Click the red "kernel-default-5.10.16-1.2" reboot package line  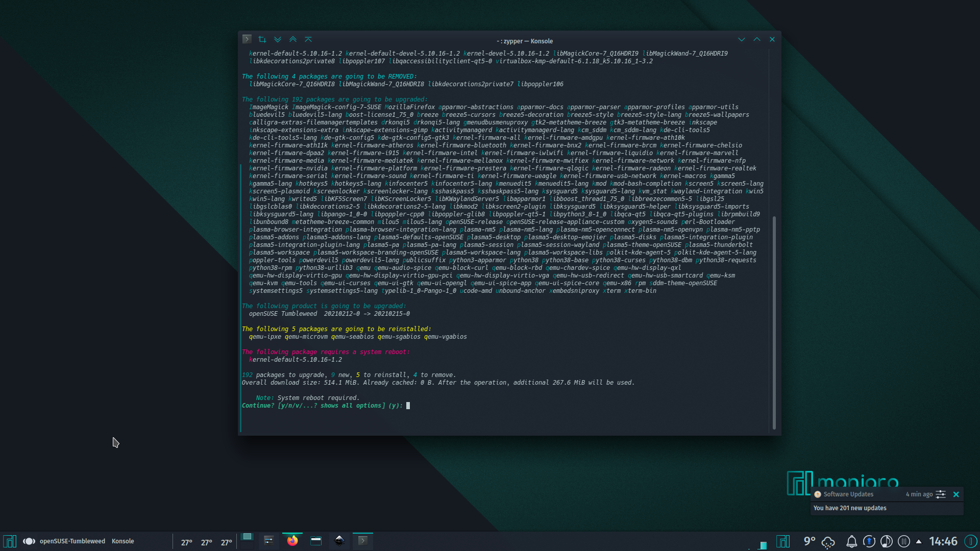point(296,360)
